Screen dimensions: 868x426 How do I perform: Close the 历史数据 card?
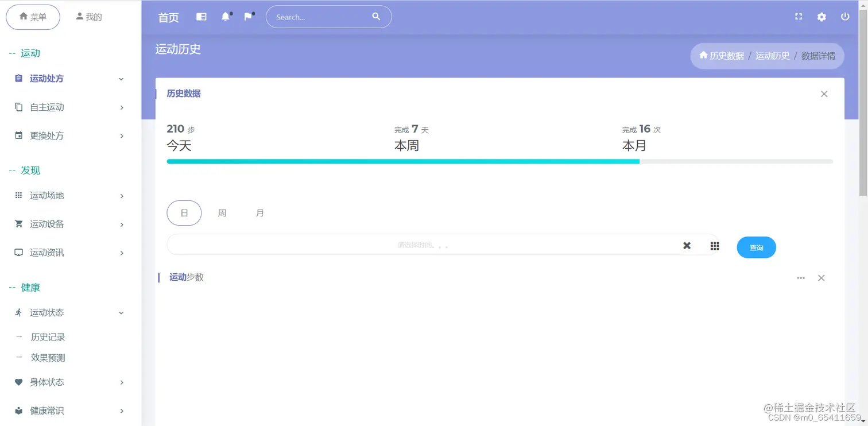pos(824,94)
